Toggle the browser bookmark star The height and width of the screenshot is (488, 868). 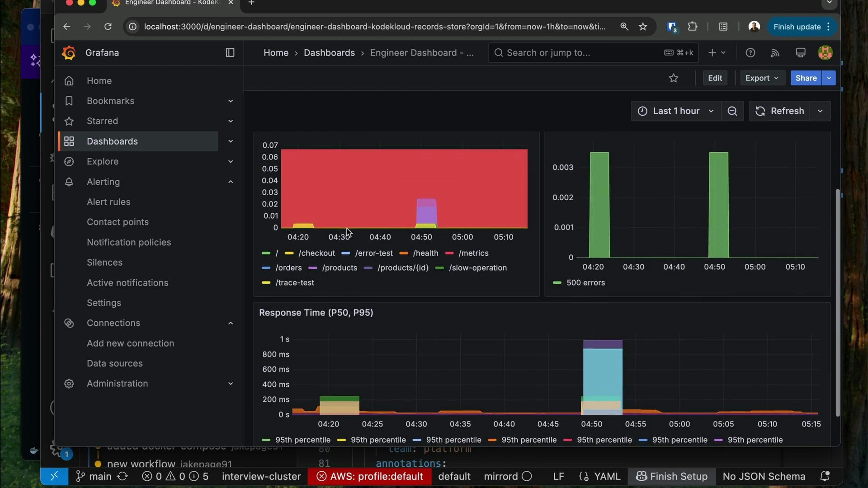[643, 26]
